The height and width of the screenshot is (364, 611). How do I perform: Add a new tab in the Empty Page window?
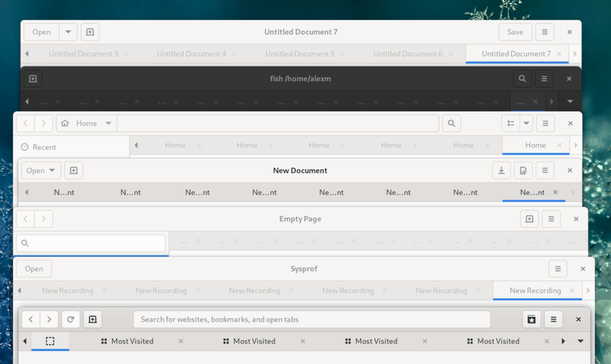click(x=530, y=218)
